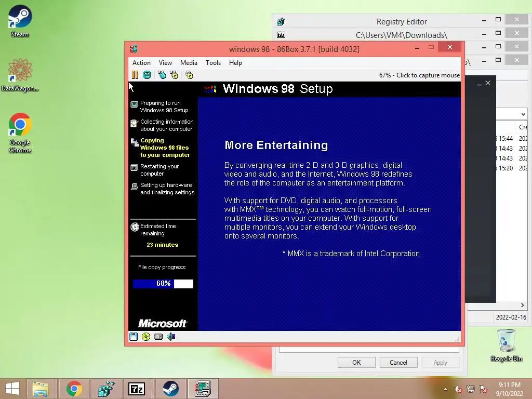Click the floppy disk status bar icon
This screenshot has height=399, width=532.
(x=134, y=337)
